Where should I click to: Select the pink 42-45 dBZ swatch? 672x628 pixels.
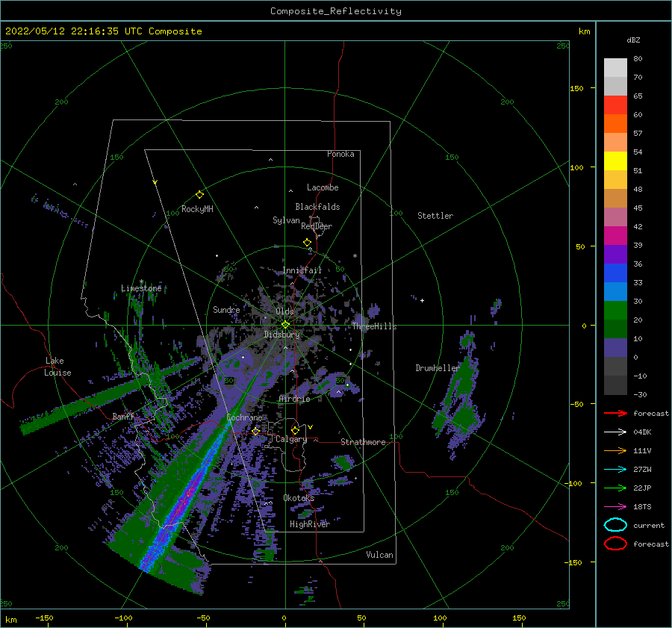615,217
